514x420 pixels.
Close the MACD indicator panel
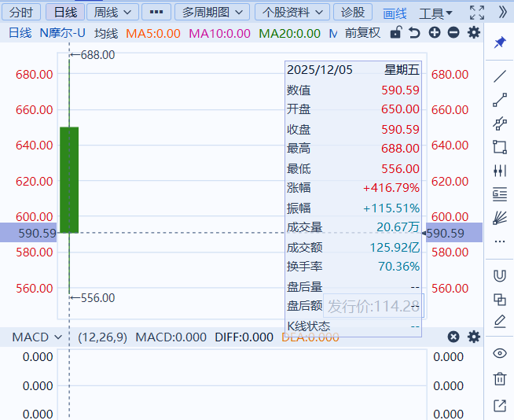453,337
